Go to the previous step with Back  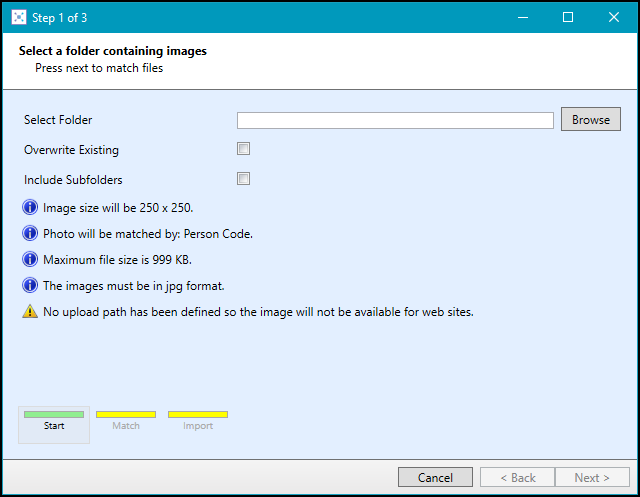[518, 477]
